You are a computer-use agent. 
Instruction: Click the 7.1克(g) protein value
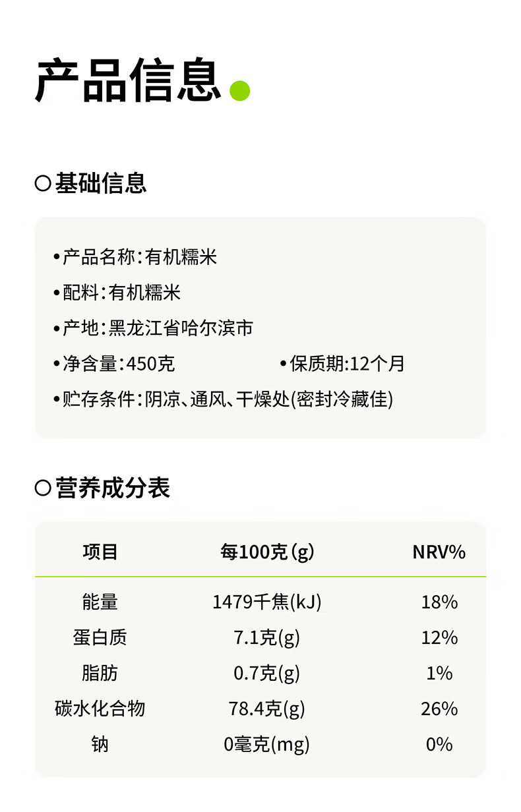(267, 637)
